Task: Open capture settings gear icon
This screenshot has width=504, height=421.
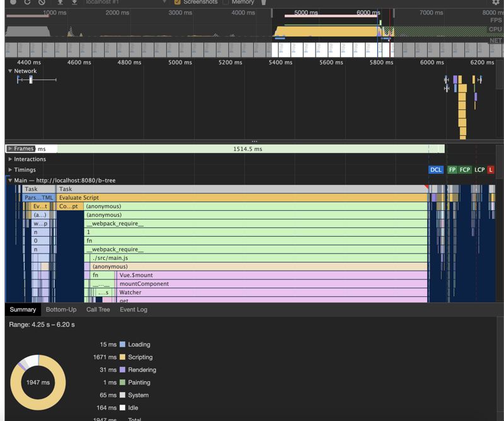Action: (495, 2)
